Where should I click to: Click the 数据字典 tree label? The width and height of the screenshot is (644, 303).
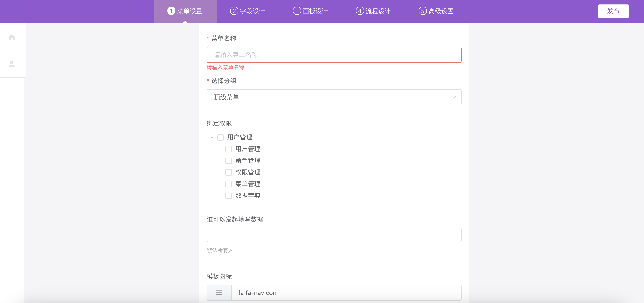click(x=248, y=195)
